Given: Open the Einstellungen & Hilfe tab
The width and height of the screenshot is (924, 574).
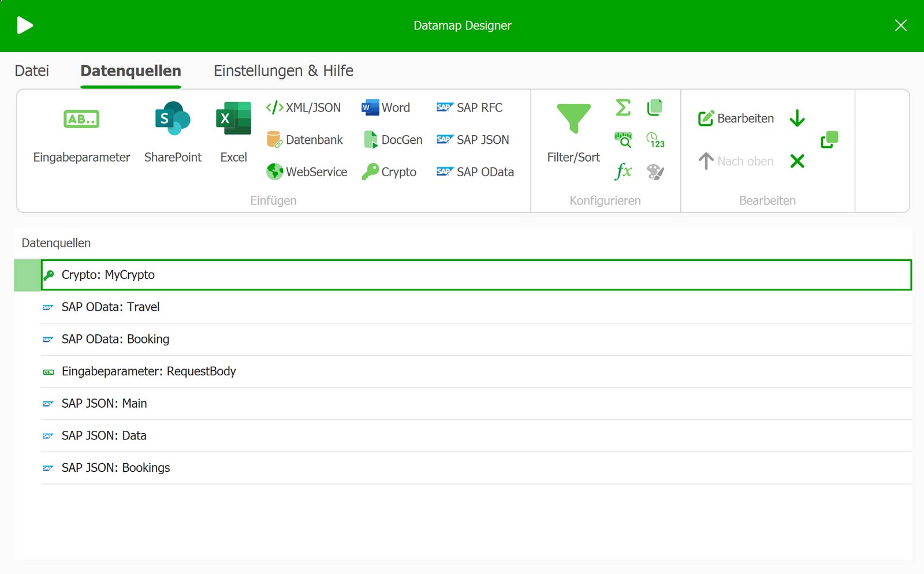Looking at the screenshot, I should [x=283, y=71].
